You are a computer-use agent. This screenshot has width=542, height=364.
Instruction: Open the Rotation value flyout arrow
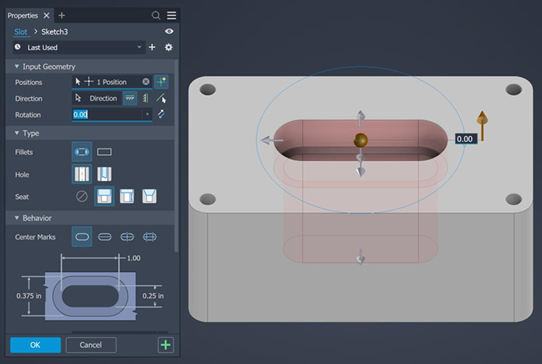[x=147, y=114]
